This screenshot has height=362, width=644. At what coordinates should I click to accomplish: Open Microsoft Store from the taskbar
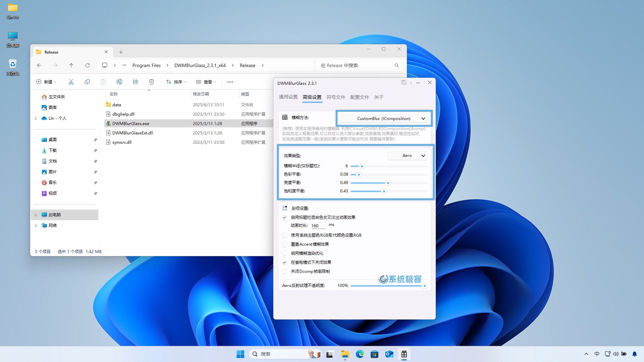pos(375,354)
